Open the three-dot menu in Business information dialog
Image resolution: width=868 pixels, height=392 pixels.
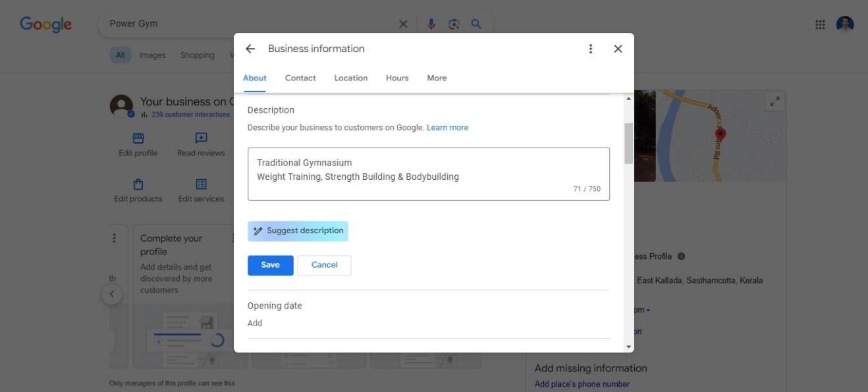pos(591,49)
